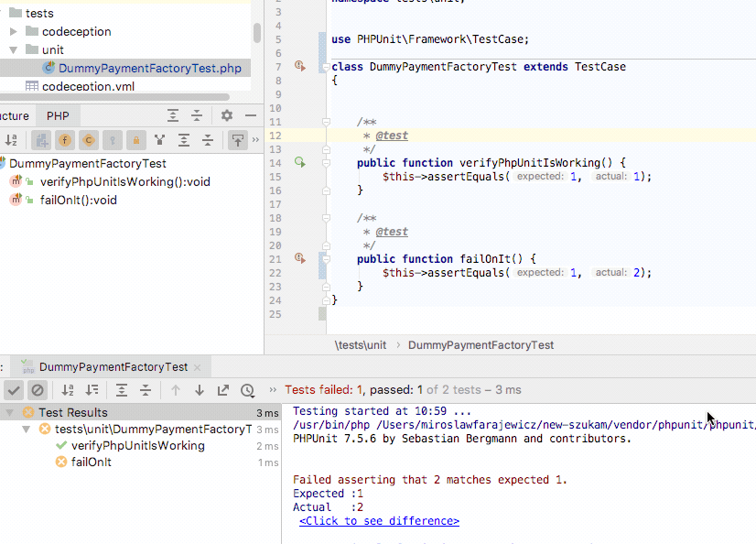Image resolution: width=756 pixels, height=544 pixels.
Task: Collapse all in Structure panel header
Action: [x=197, y=115]
